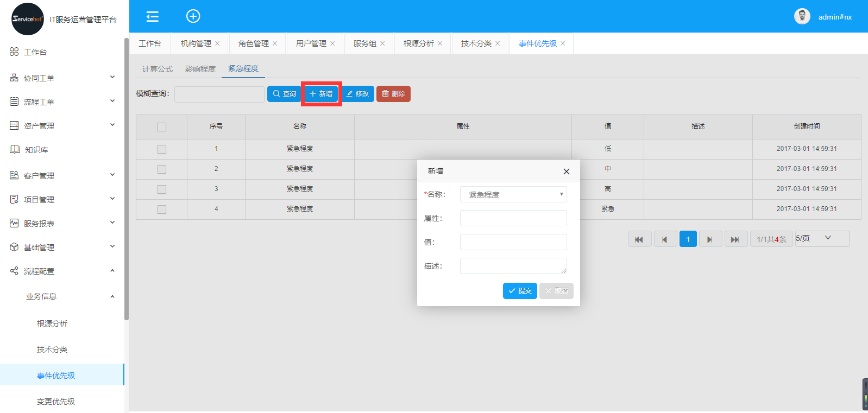Viewport: 868px width, 413px height.
Task: Click the red 删除 button
Action: pos(393,94)
